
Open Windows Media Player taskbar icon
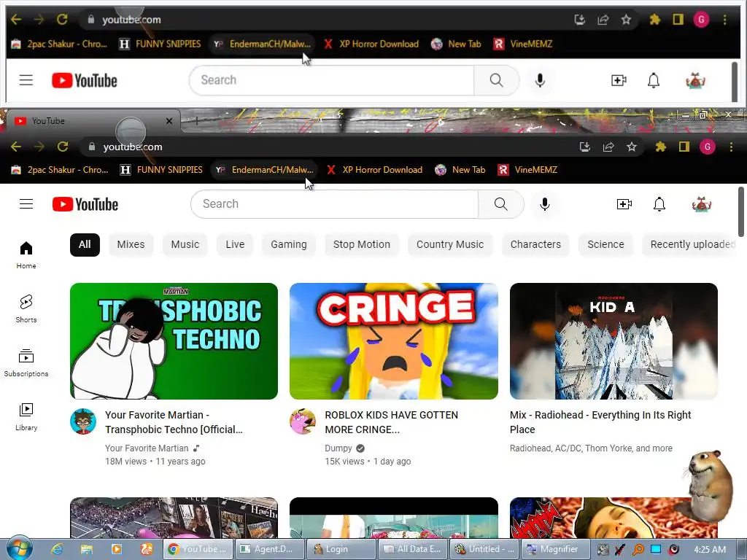click(116, 549)
